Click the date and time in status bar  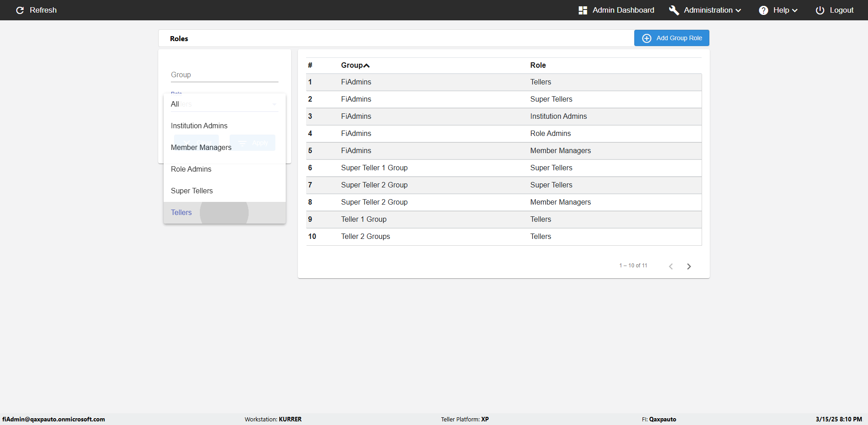pos(839,420)
